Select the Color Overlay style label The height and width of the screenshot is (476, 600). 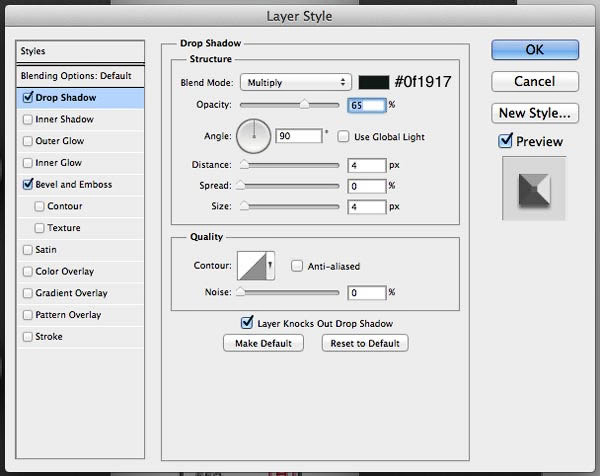[x=65, y=271]
